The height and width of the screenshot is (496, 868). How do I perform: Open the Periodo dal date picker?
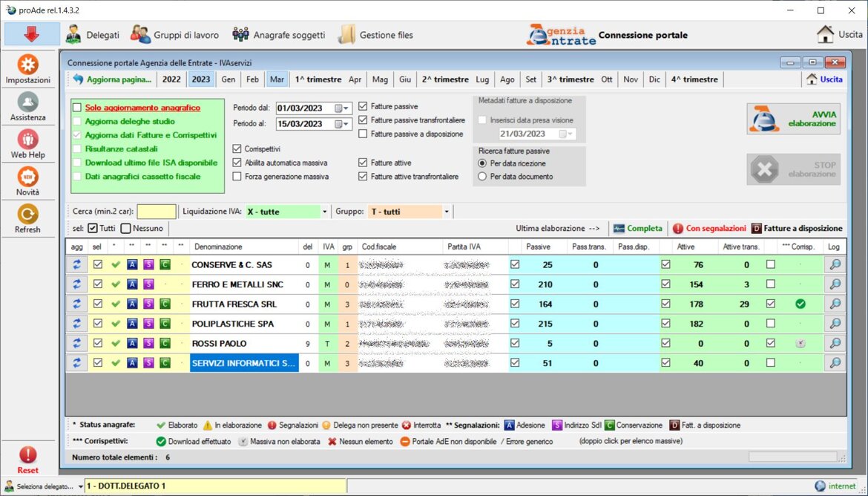tap(342, 108)
